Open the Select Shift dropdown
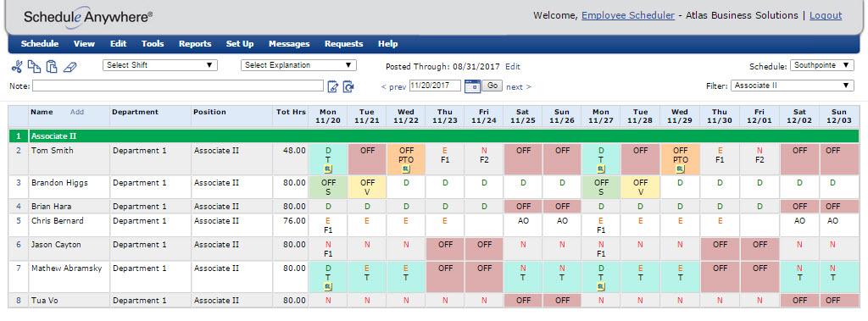 click(160, 65)
